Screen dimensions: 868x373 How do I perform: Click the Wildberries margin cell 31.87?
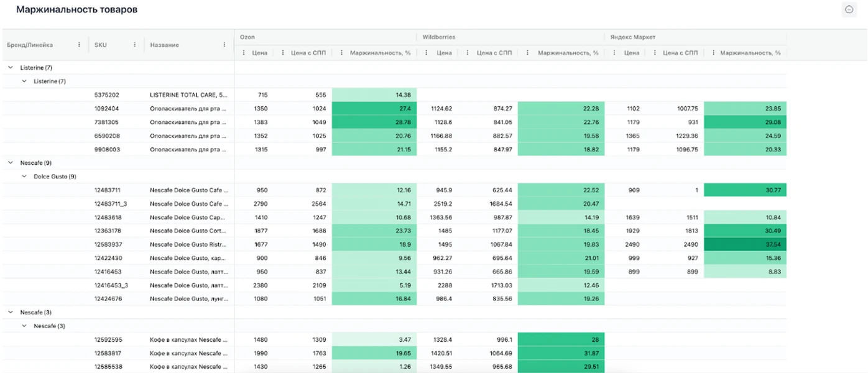click(x=561, y=354)
